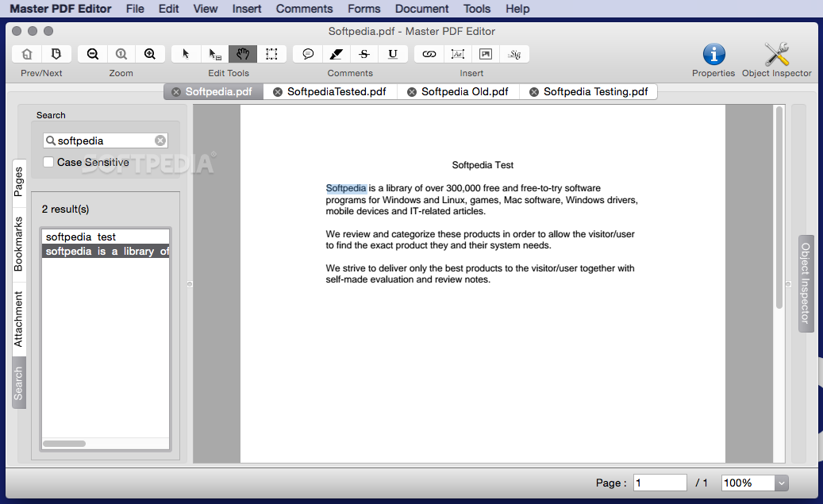The width and height of the screenshot is (823, 504).
Task: Open the File menu
Action: (x=135, y=9)
